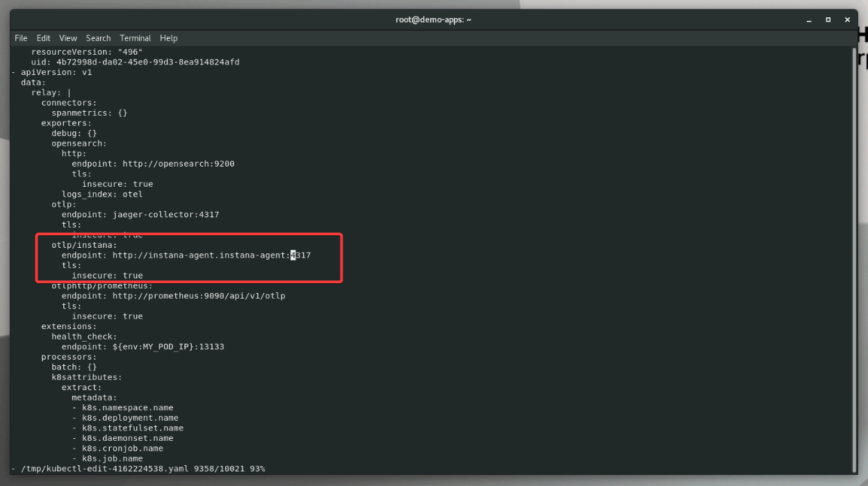The image size is (868, 486).
Task: Open the Help menu
Action: (169, 38)
